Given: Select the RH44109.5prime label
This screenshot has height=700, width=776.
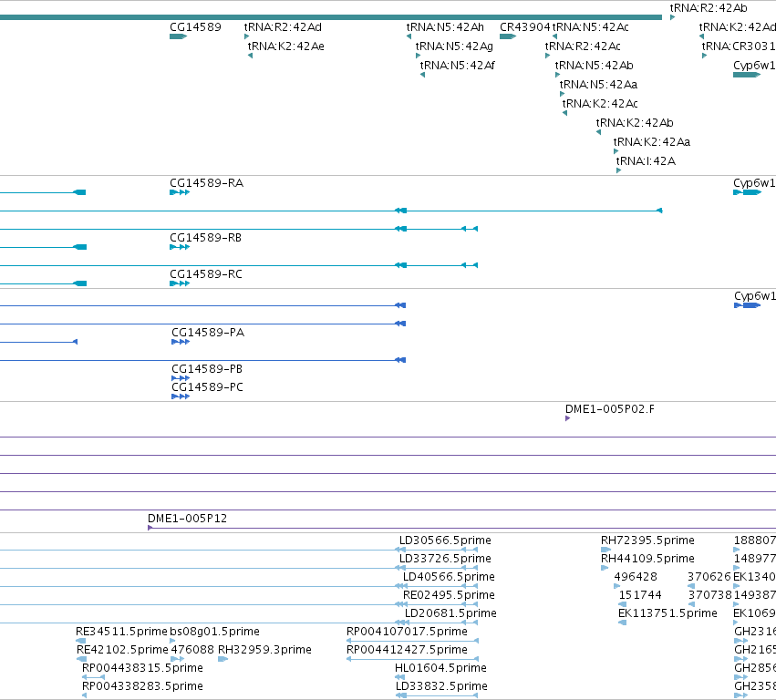Looking at the screenshot, I should (x=647, y=559).
